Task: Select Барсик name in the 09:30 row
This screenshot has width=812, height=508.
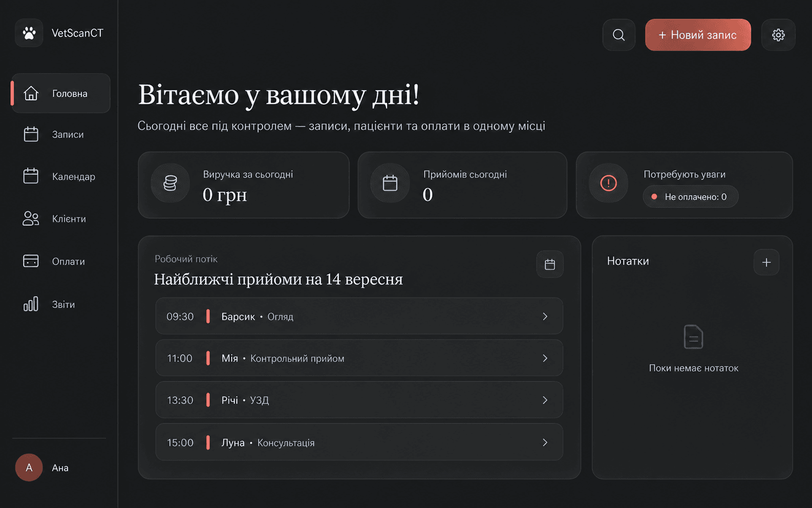Action: tap(238, 316)
